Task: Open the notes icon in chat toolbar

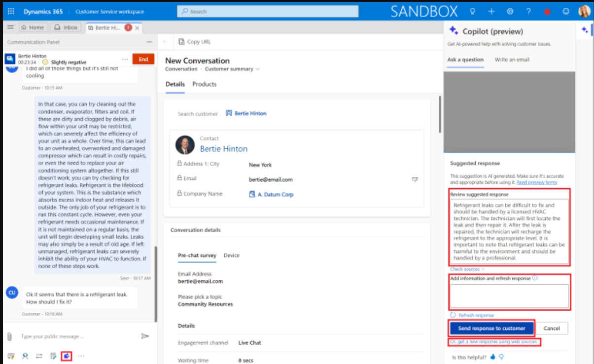Action: click(x=53, y=356)
